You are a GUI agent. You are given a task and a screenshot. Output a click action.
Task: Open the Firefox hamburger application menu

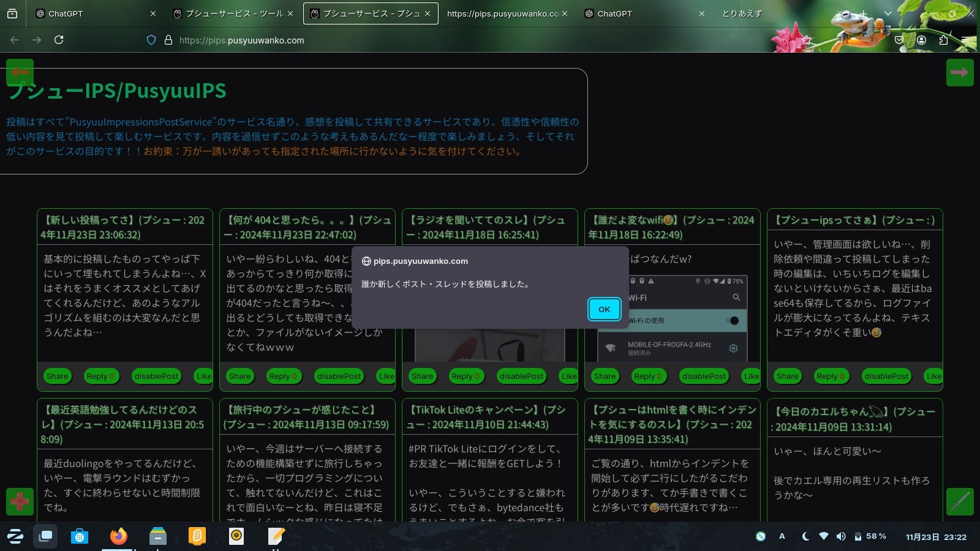(x=966, y=40)
